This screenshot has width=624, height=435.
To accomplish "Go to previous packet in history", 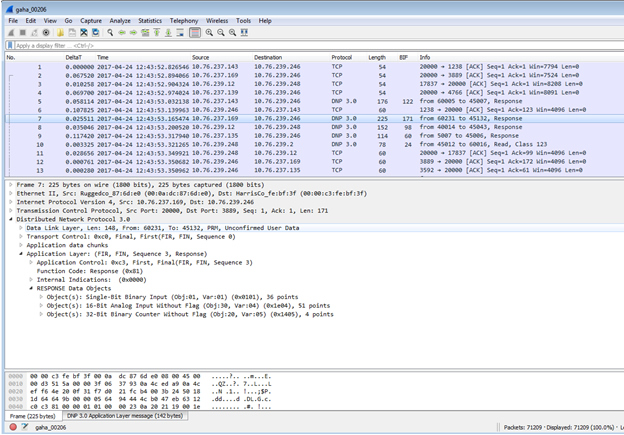I will tap(122, 33).
